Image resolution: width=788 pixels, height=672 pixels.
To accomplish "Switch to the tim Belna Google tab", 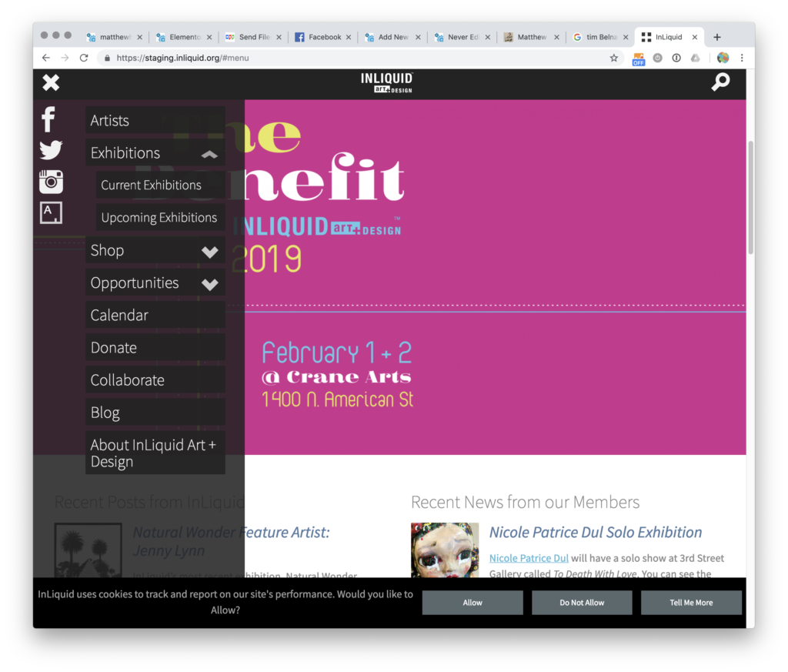I will (x=600, y=37).
